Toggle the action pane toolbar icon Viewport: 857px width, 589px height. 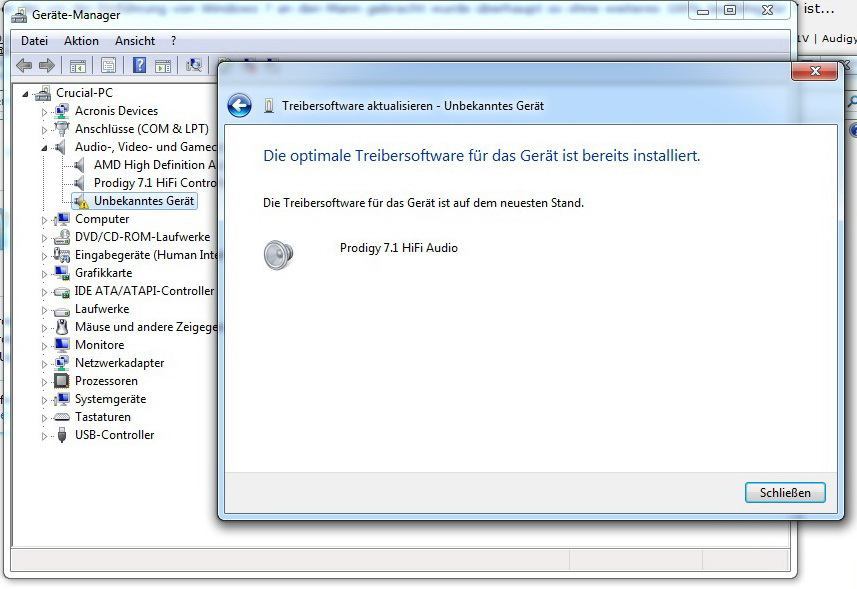(163, 66)
